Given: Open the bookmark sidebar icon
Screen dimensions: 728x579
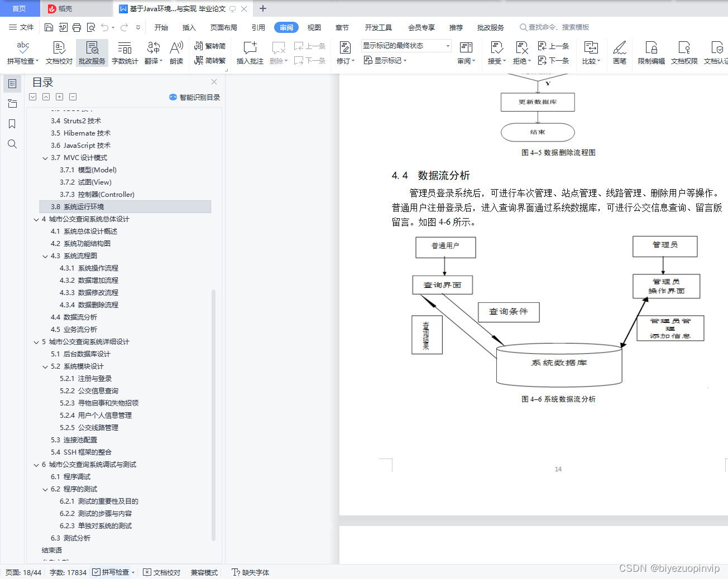Looking at the screenshot, I should pyautogui.click(x=12, y=124).
